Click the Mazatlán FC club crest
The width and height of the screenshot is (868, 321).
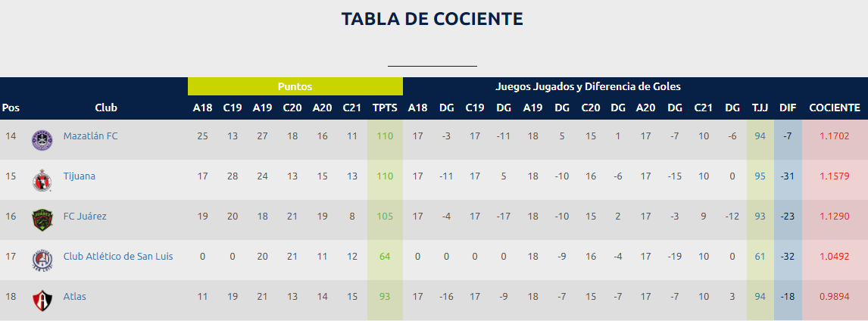(x=41, y=139)
